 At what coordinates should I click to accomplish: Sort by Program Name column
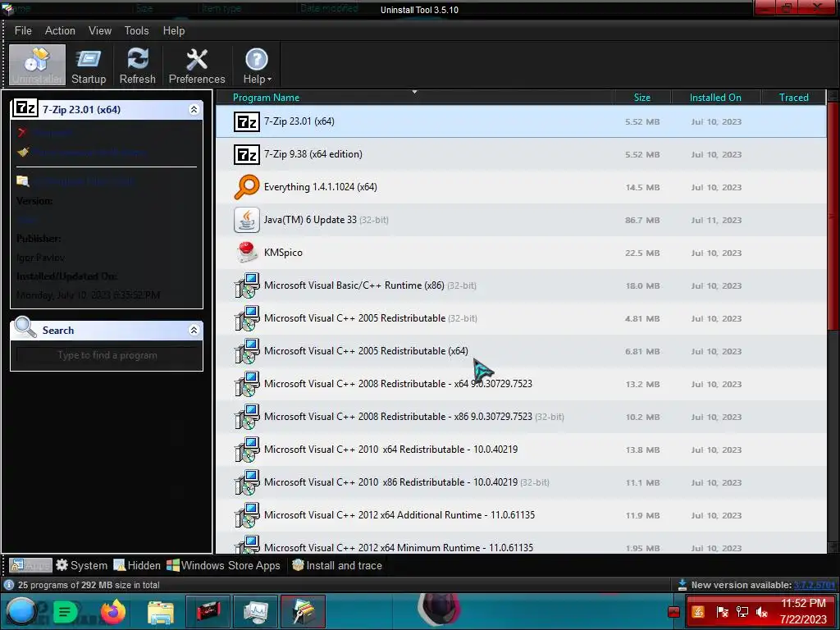pyautogui.click(x=414, y=97)
